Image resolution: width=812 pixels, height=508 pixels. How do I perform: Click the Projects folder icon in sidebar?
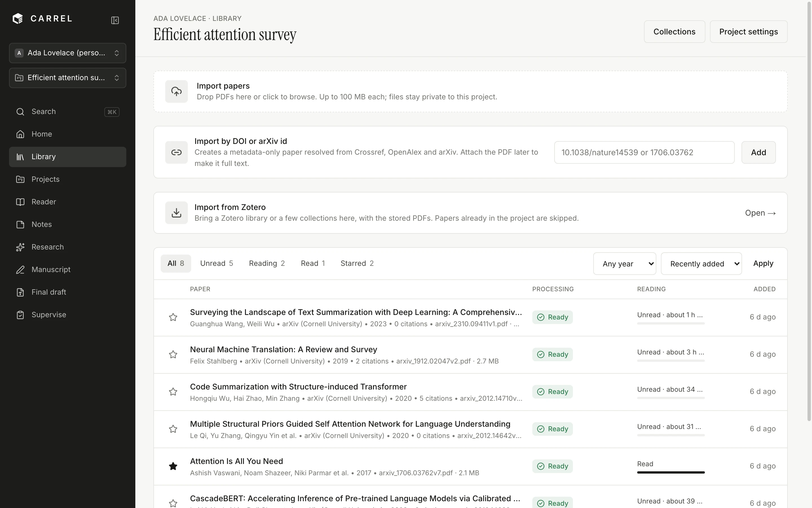20,179
